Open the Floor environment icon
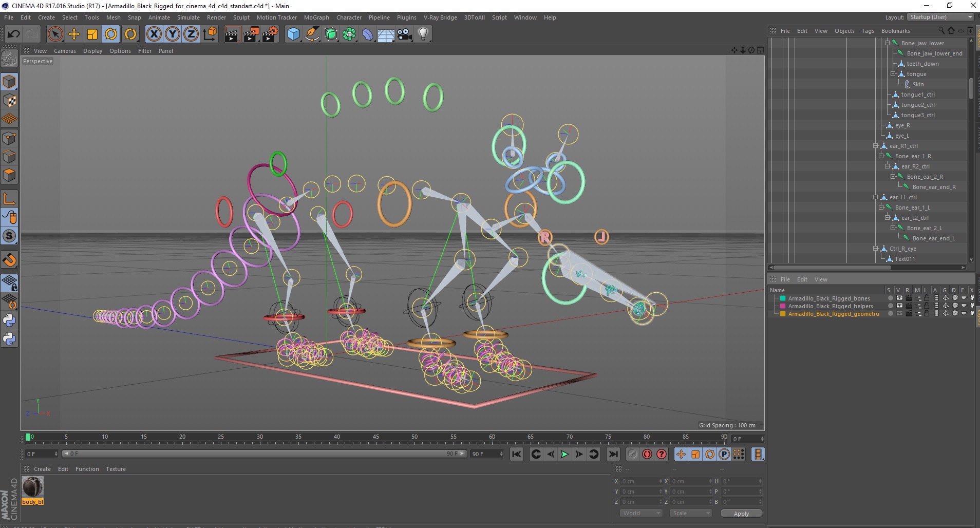This screenshot has height=528, width=980. tap(386, 34)
